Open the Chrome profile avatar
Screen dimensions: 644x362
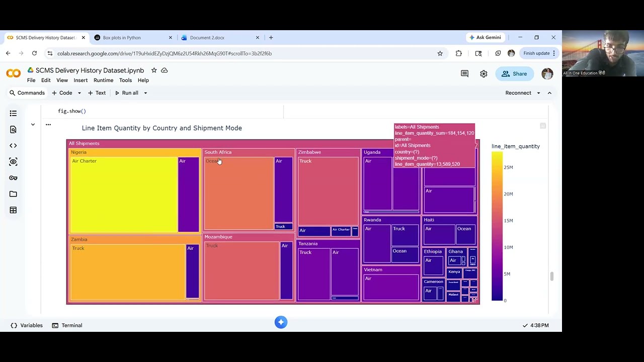click(x=511, y=53)
